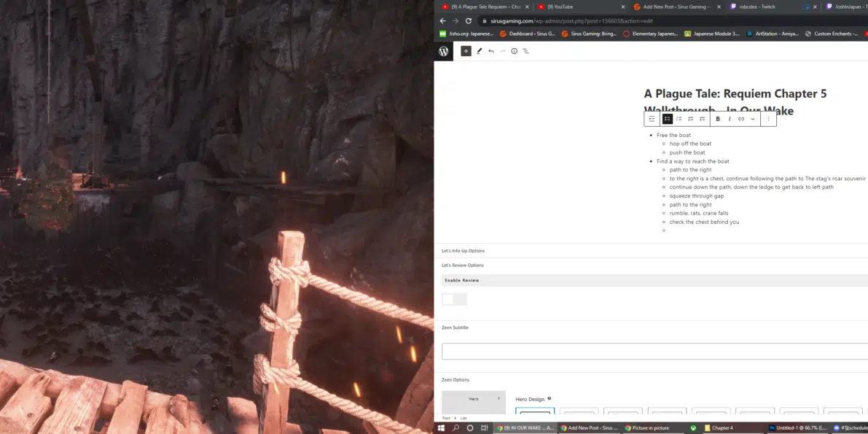
Task: Click into the Zeen Subtitle text field
Action: pyautogui.click(x=655, y=351)
